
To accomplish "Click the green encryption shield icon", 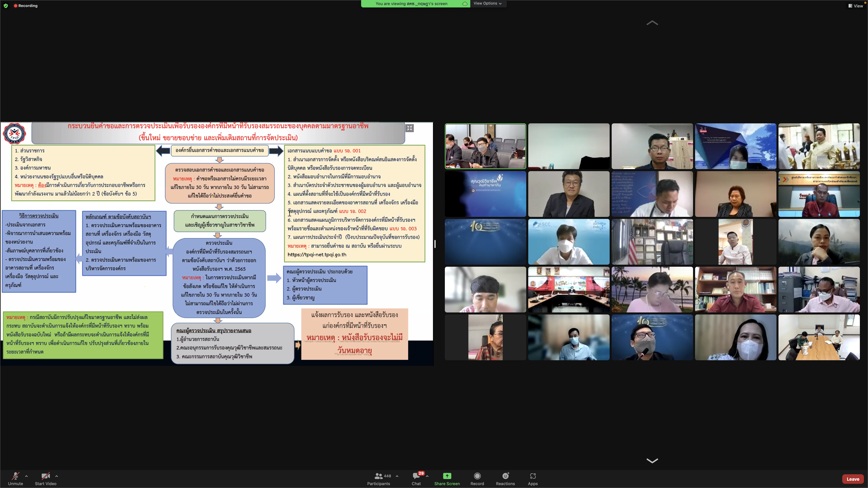I will 6,6.
